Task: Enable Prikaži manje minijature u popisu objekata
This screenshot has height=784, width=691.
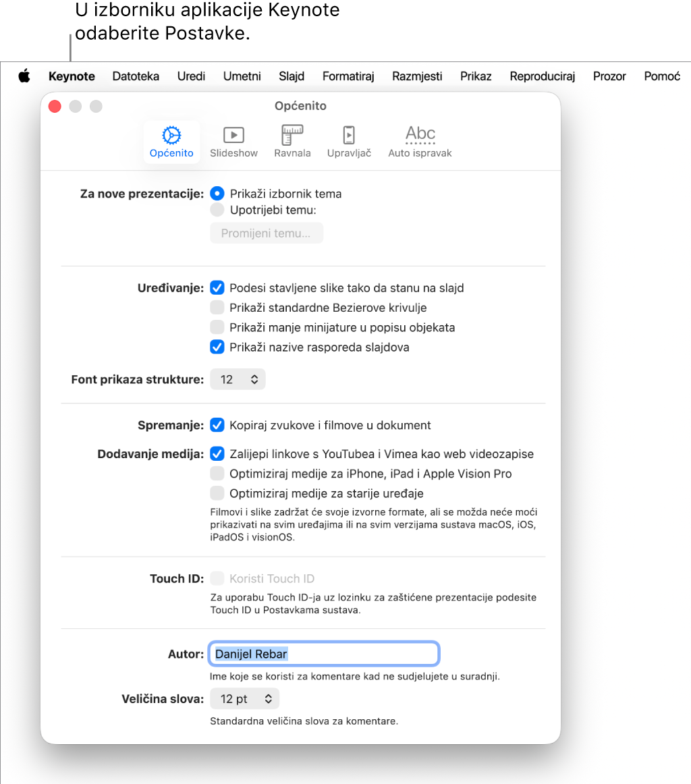Action: 217,327
